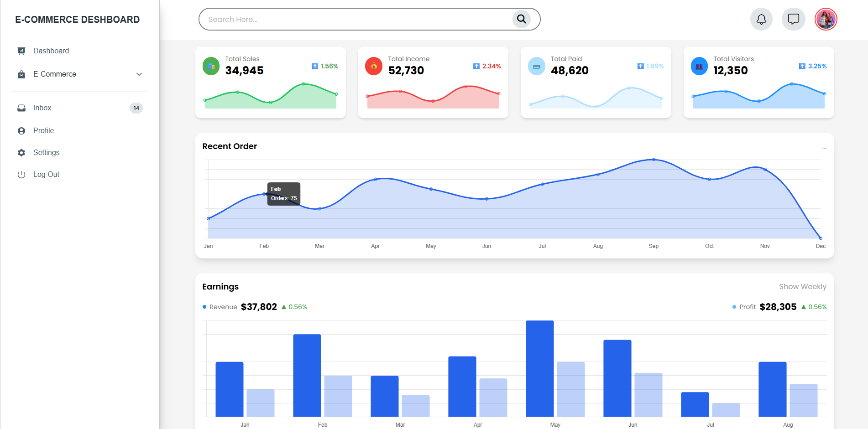Click the profile avatar picture
The width and height of the screenshot is (868, 429).
tap(826, 19)
